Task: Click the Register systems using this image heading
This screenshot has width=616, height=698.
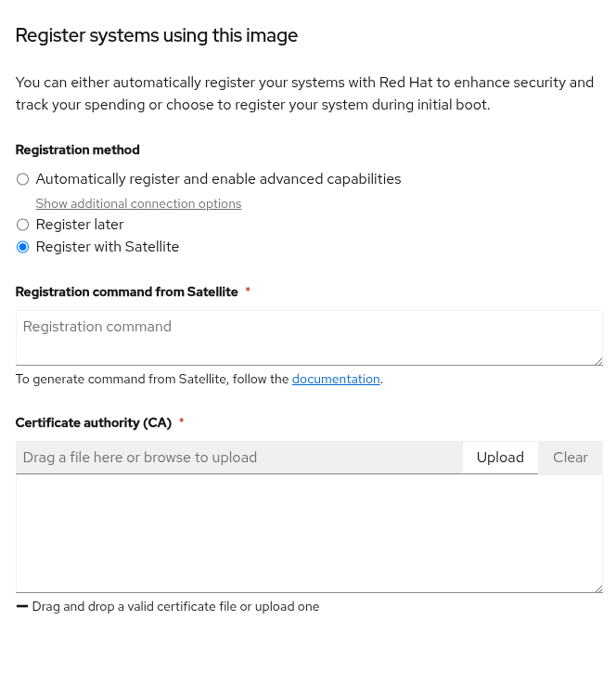Action: 157,35
